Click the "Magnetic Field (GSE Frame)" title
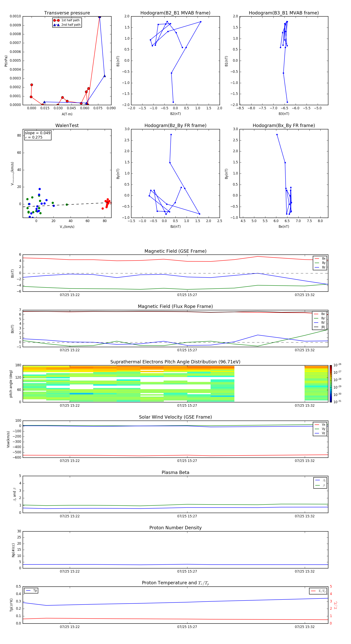This screenshot has height=644, width=351. click(175, 251)
